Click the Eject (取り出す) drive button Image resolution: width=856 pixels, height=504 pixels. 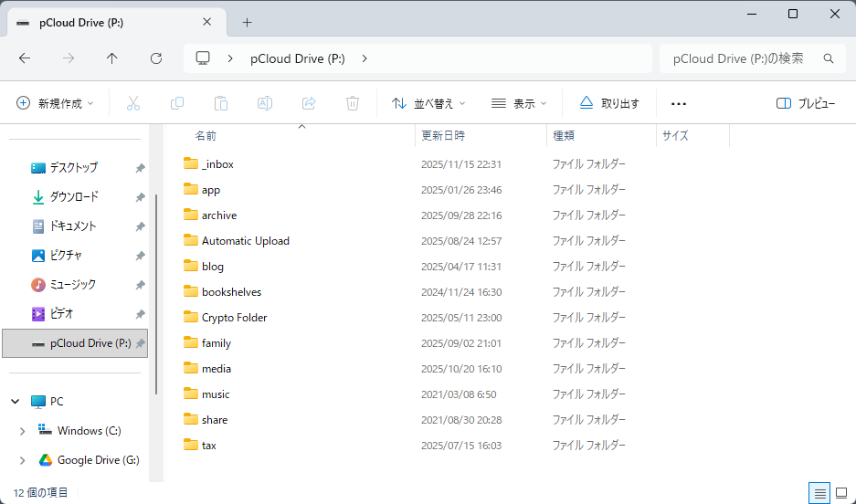click(x=609, y=104)
